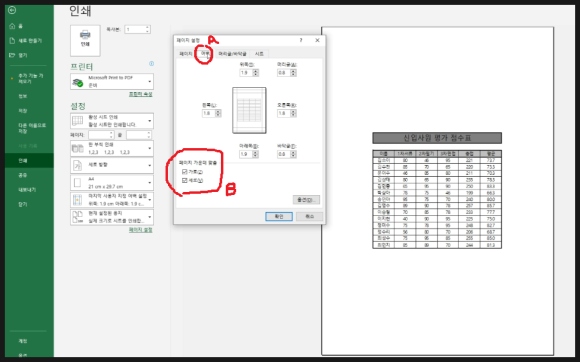Toggle the 세로 (vertical) centering checkbox

tap(185, 180)
